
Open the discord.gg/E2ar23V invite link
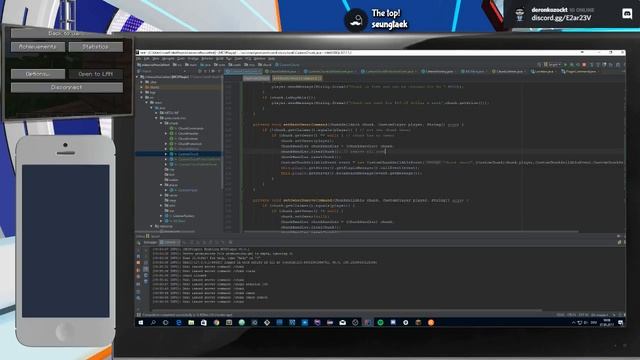(561, 18)
